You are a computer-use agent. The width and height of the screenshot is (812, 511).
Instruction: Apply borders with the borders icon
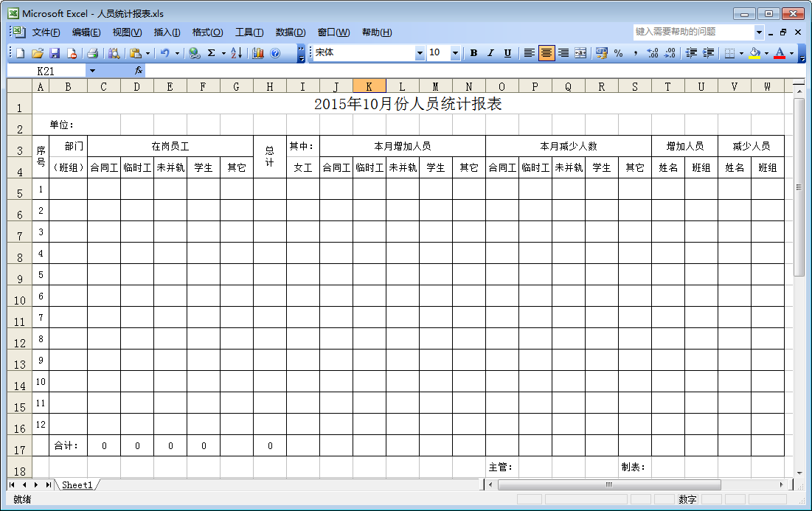click(x=729, y=53)
